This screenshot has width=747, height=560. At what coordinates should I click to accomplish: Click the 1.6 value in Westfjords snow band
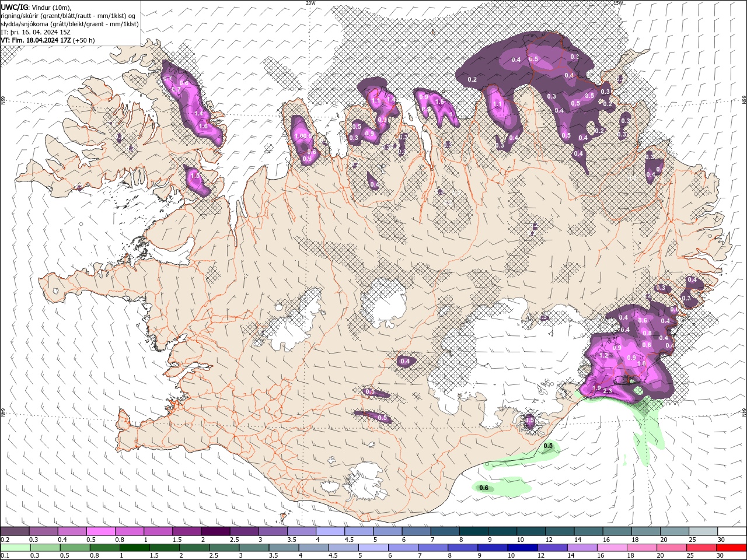[203, 126]
